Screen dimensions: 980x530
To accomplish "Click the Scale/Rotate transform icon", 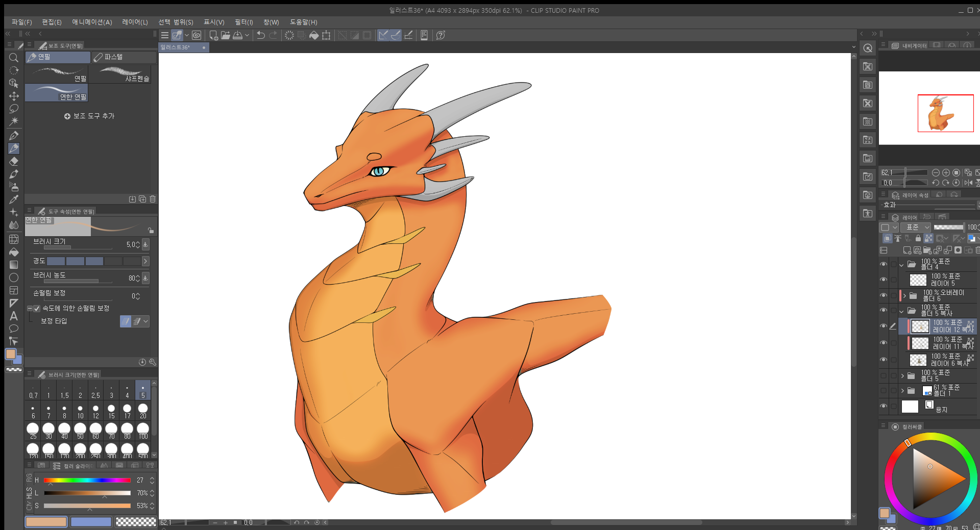I will click(x=326, y=35).
